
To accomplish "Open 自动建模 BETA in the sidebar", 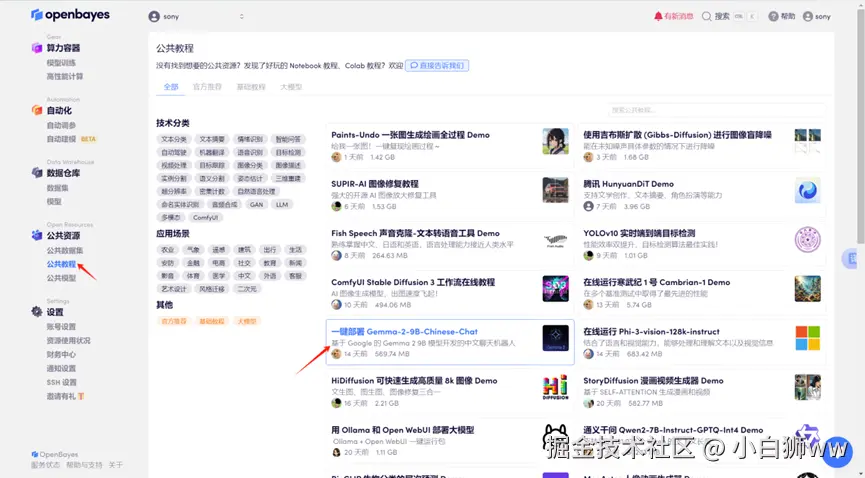I will click(71, 139).
